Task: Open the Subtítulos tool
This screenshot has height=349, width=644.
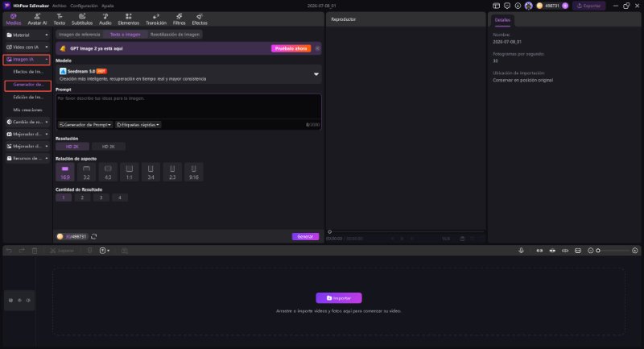Action: (x=82, y=19)
